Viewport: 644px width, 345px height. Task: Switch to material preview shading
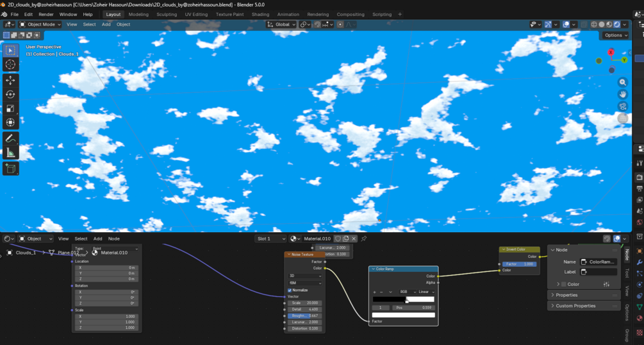coord(609,24)
